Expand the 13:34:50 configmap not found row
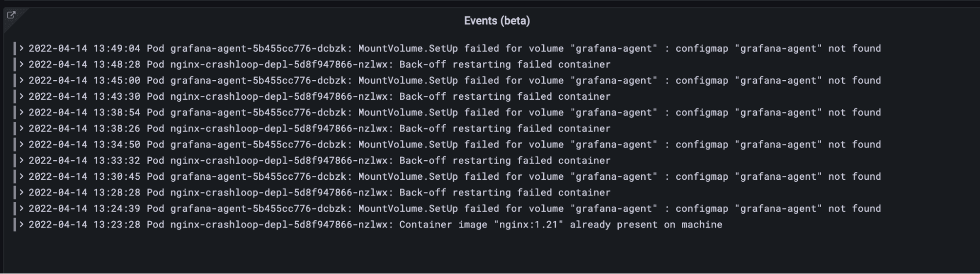980x274 pixels. tap(22, 144)
